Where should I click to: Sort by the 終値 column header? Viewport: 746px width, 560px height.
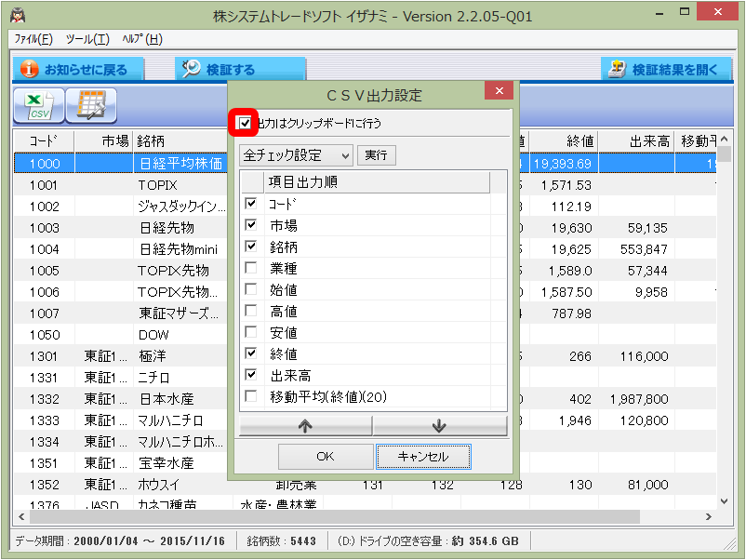pyautogui.click(x=564, y=141)
